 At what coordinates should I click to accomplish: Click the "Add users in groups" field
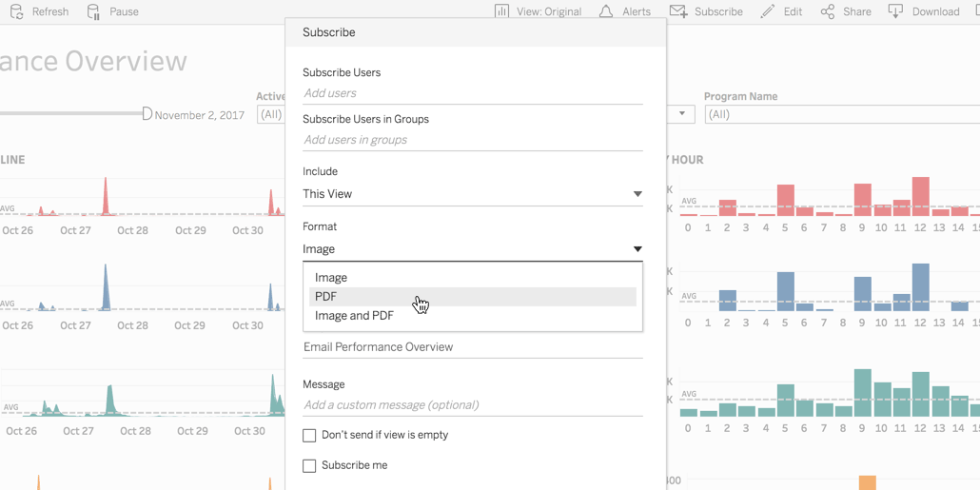click(472, 140)
